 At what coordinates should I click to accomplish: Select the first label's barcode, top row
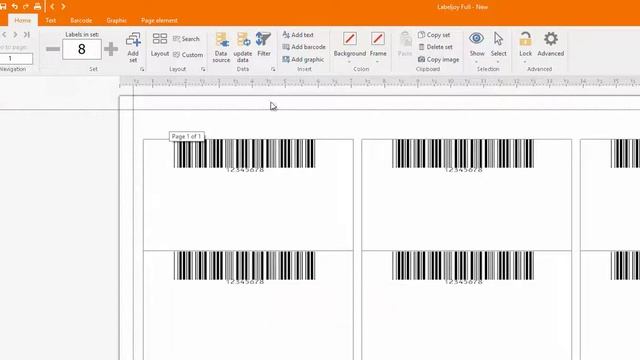click(x=244, y=156)
